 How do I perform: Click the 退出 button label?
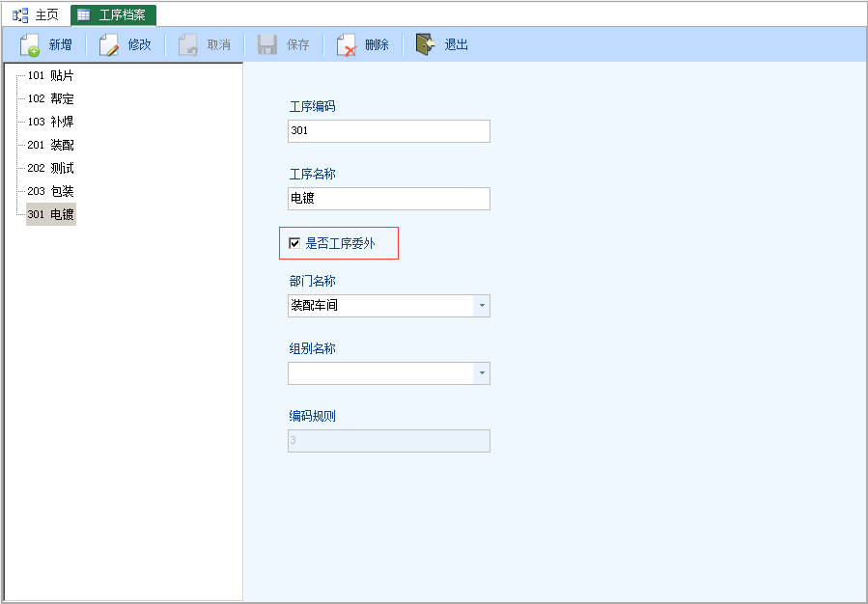click(x=456, y=44)
